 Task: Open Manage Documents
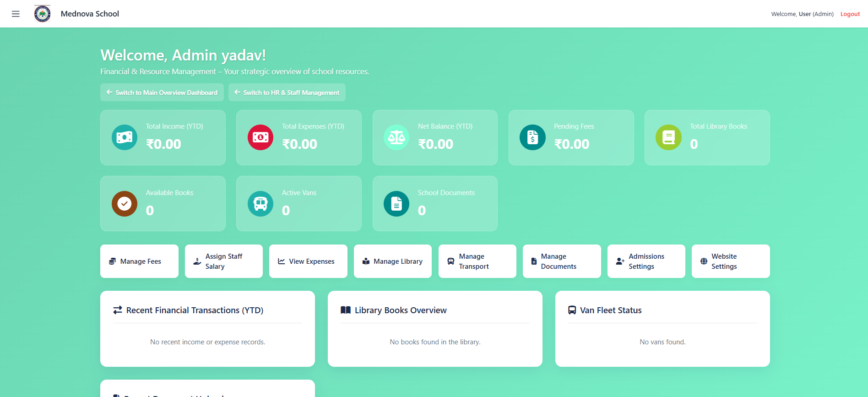pos(562,261)
